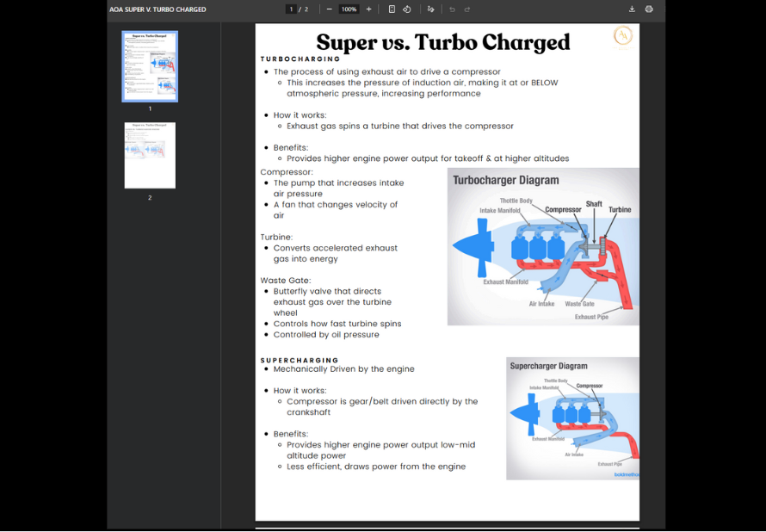766x532 pixels.
Task: Download the PDF file
Action: click(x=632, y=9)
